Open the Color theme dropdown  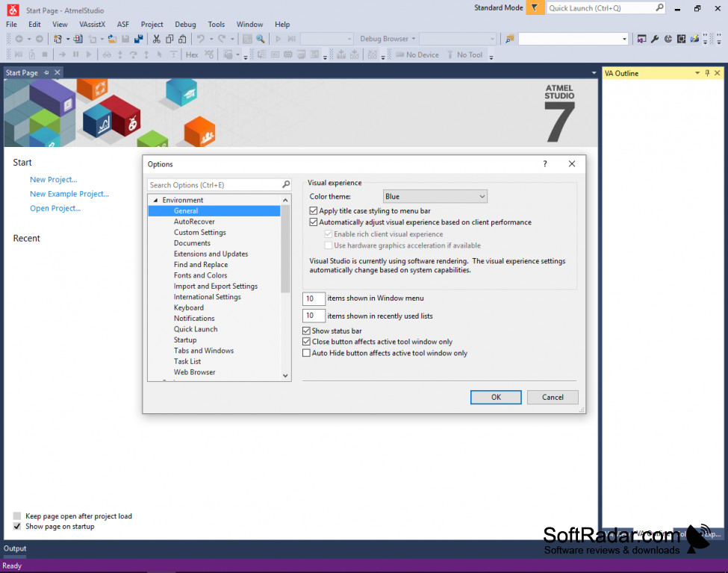pos(435,196)
